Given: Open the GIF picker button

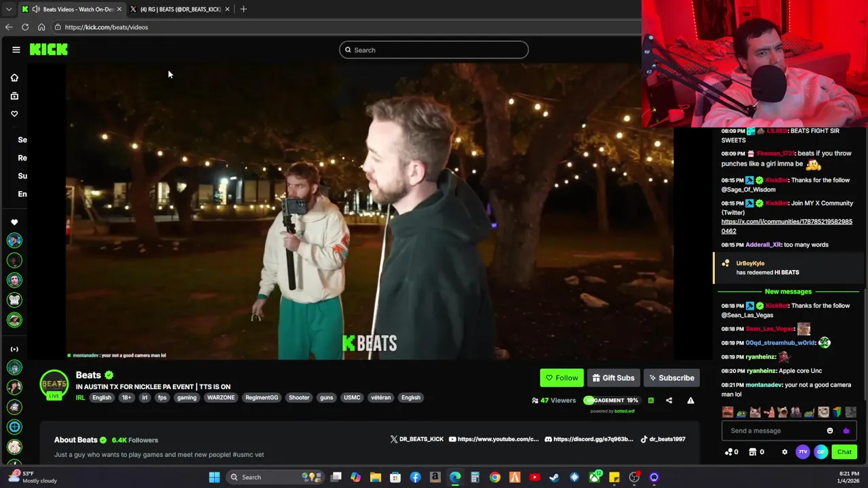Looking at the screenshot, I should pyautogui.click(x=821, y=452).
